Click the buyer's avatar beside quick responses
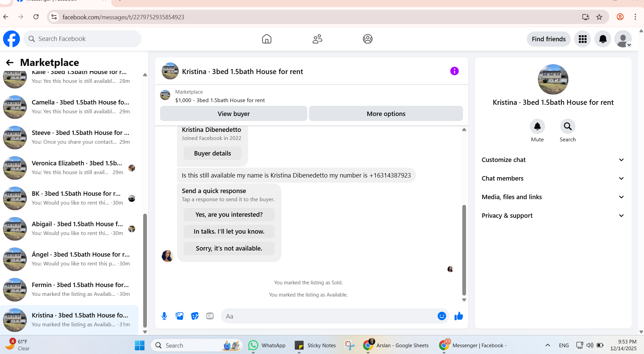This screenshot has width=644, height=354. 168,256
